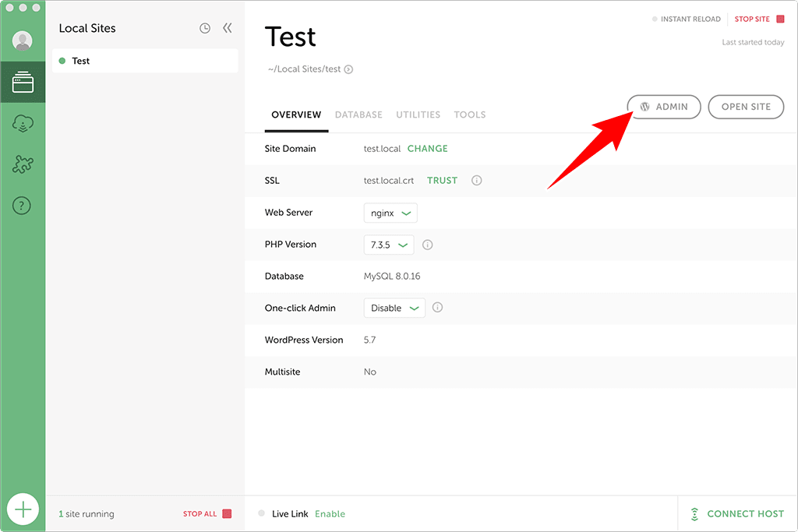Click the Local Sites heading
The image size is (798, 532).
(87, 28)
